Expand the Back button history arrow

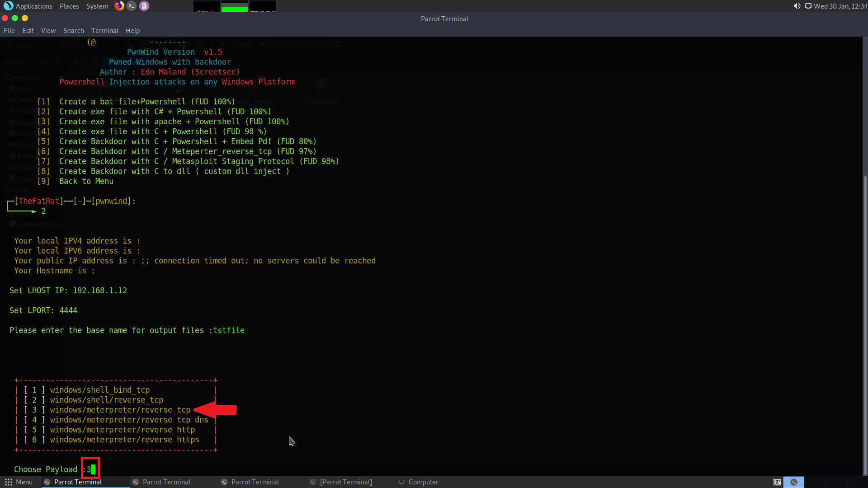click(47, 45)
